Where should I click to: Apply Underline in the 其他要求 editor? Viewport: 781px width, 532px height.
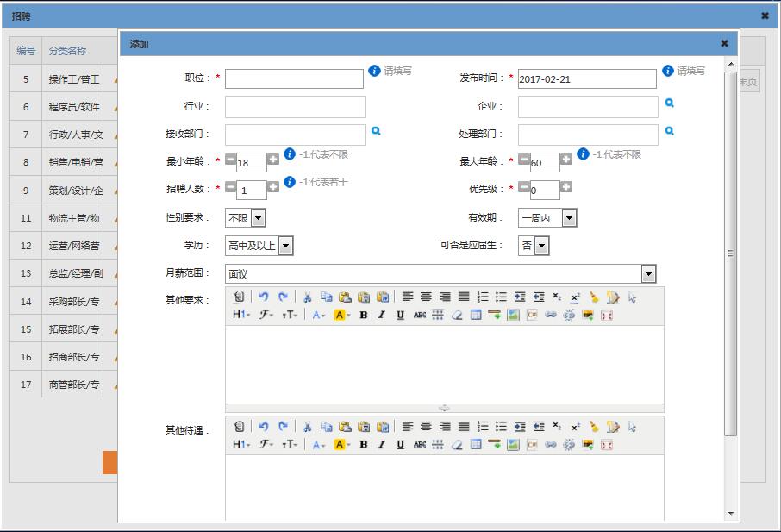point(401,316)
